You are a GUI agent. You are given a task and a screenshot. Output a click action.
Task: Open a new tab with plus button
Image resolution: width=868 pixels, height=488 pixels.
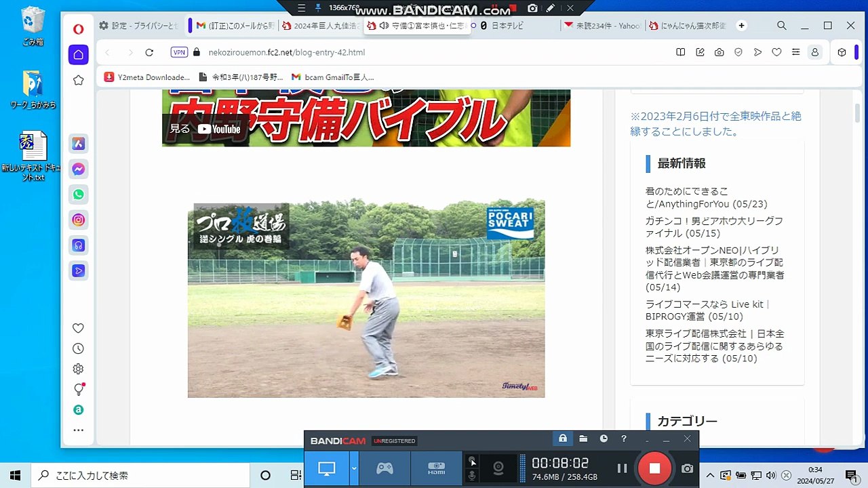point(741,26)
